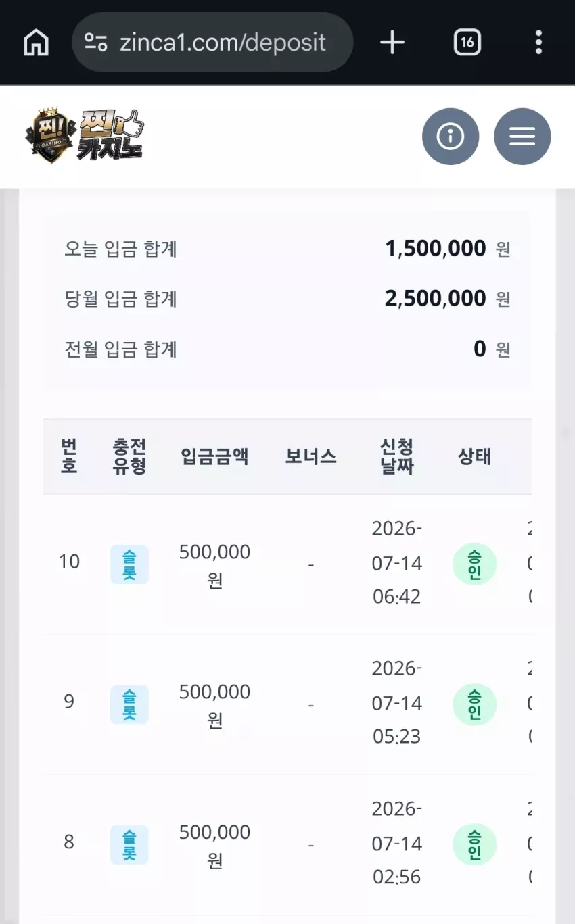Tap the browser home icon

tap(36, 43)
